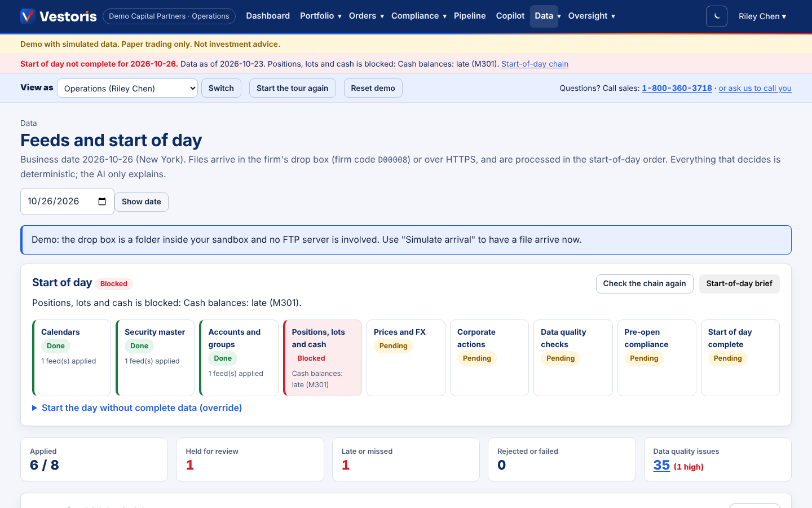Viewport: 812px width, 508px height.
Task: Open the Orders dropdown menu
Action: click(x=366, y=16)
